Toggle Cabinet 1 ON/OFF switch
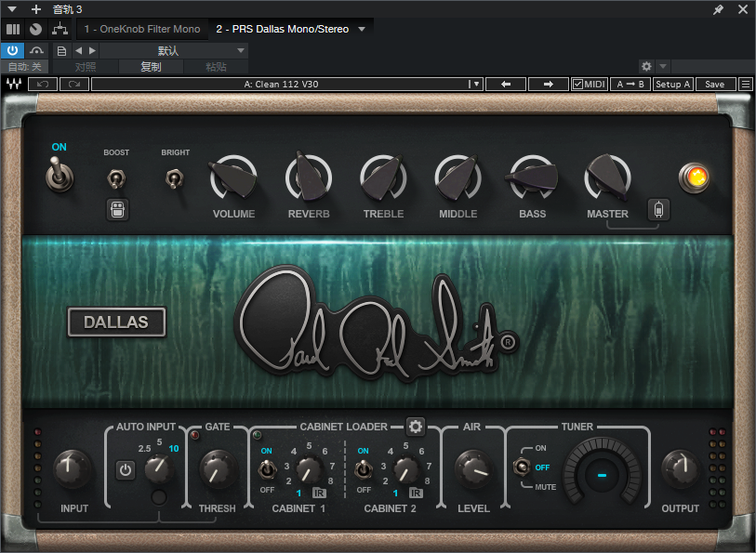756x553 pixels. pos(267,469)
